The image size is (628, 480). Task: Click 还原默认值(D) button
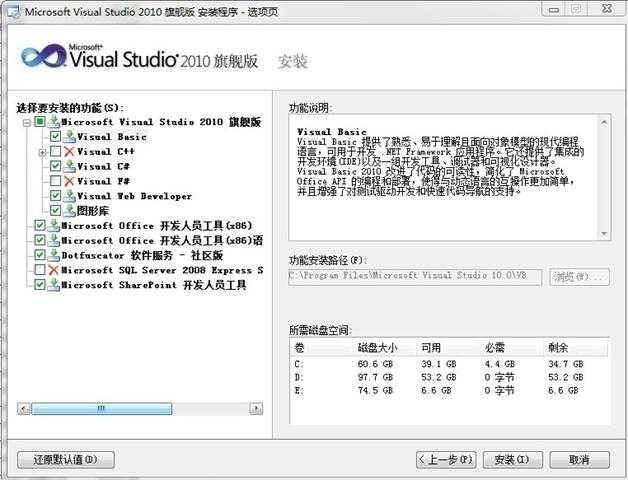(x=66, y=460)
